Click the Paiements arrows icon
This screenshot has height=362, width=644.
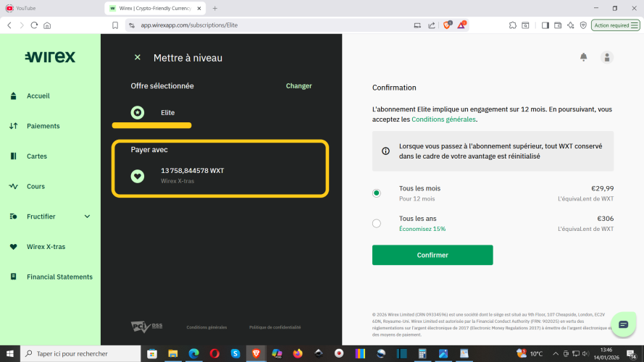pos(13,126)
